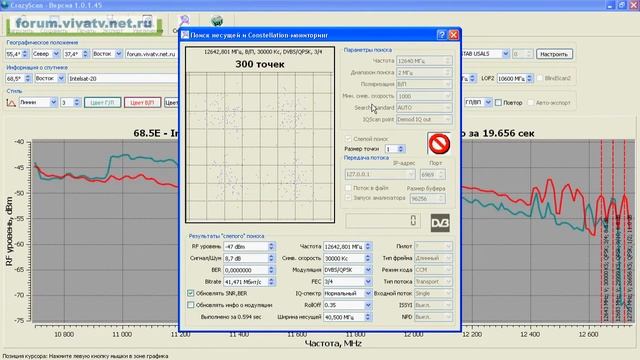Click the 12643 MHz dashed transponder marker

click(x=601, y=231)
